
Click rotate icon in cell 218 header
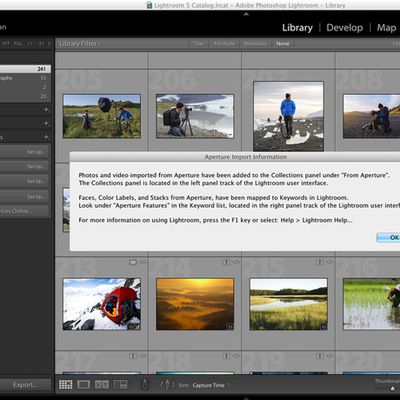coord(236,356)
